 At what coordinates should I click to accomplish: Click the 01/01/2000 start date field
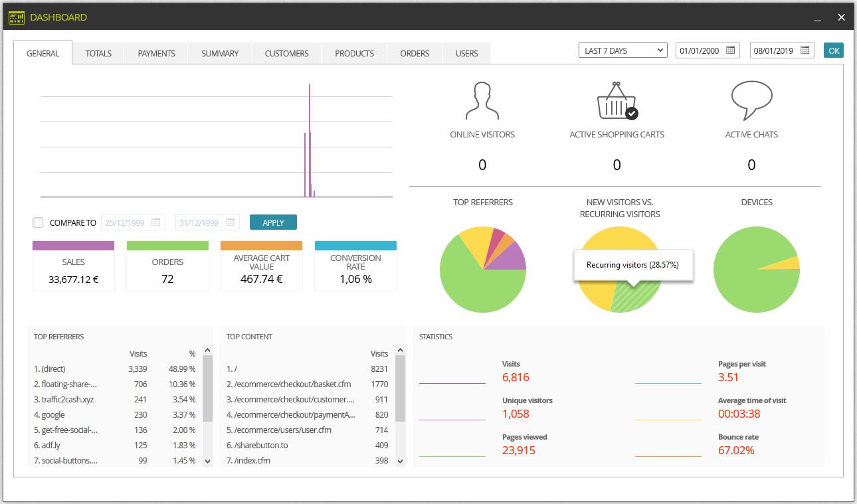(708, 50)
